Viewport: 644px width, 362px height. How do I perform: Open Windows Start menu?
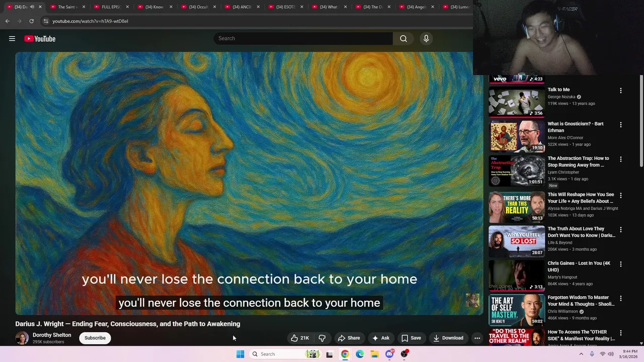(x=240, y=354)
